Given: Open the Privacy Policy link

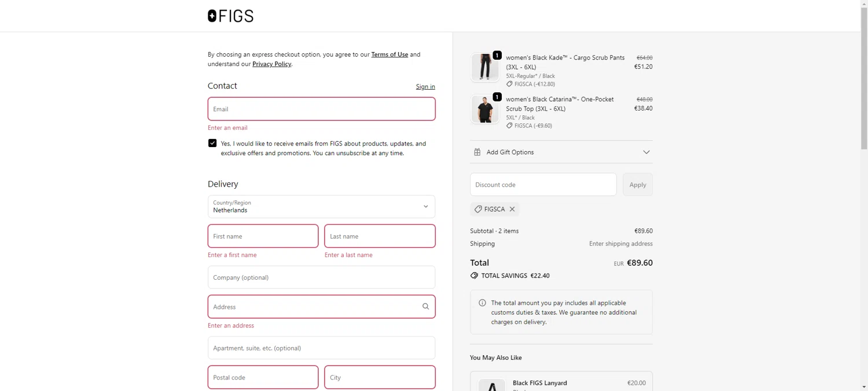Looking at the screenshot, I should click(271, 64).
